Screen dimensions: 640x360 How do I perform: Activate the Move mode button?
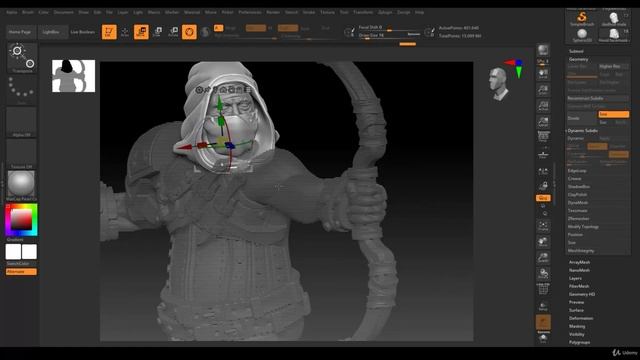click(141, 32)
